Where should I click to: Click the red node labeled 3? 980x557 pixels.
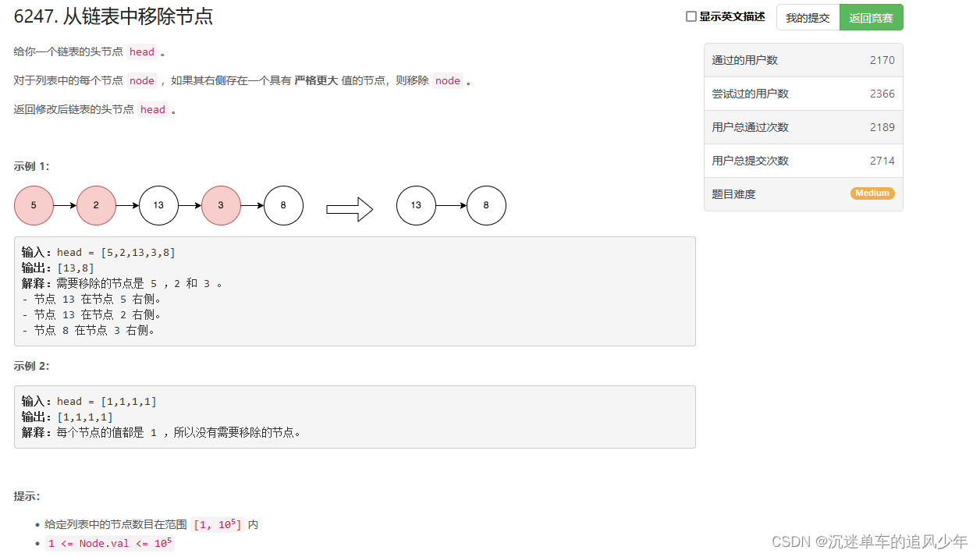tap(221, 205)
